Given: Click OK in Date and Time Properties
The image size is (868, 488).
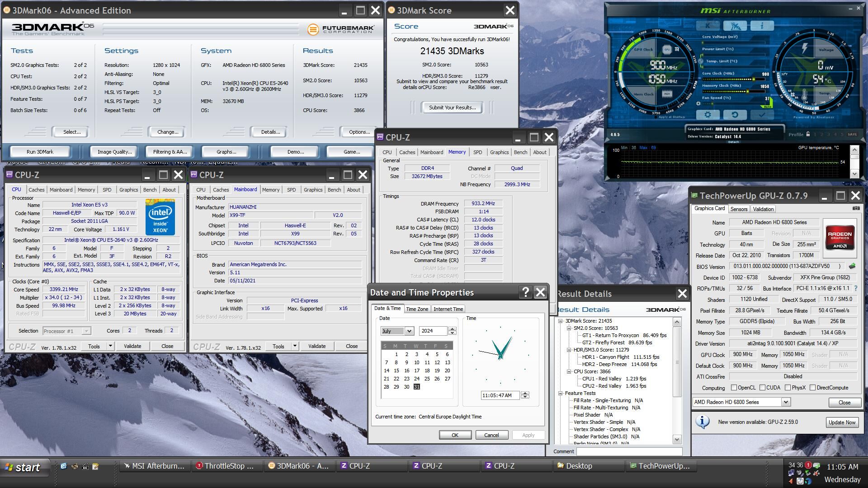Looking at the screenshot, I should 455,435.
